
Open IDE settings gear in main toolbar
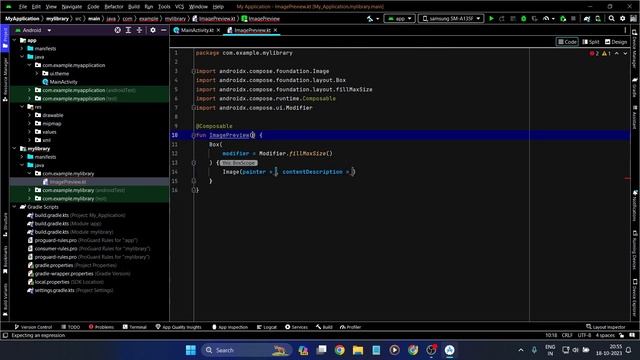(x=622, y=19)
